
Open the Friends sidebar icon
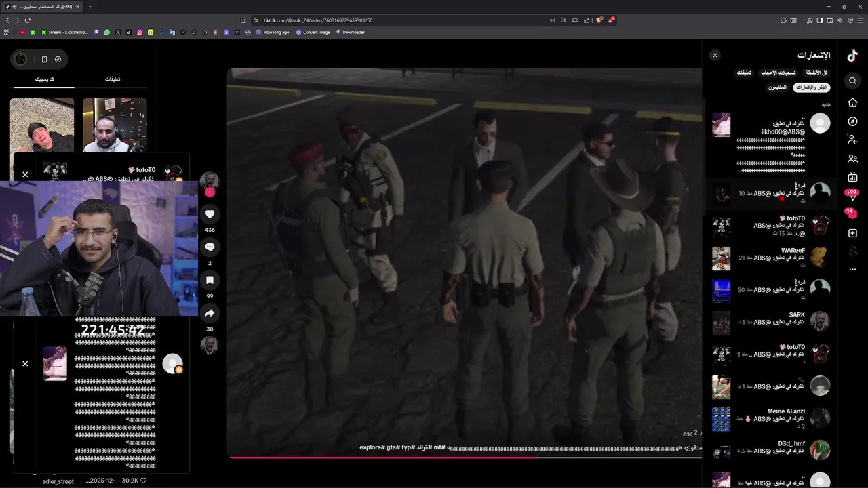852,159
